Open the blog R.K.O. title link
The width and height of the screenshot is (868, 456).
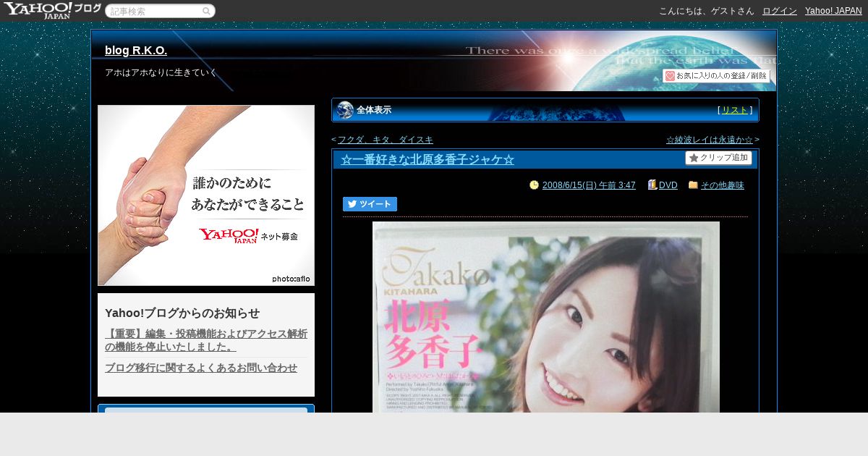point(136,50)
